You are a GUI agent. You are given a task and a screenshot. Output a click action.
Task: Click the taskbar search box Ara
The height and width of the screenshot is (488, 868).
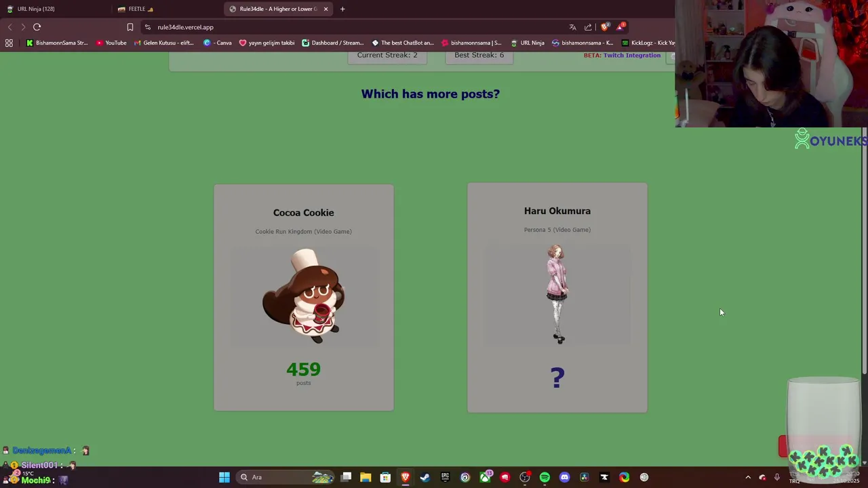pos(285,477)
